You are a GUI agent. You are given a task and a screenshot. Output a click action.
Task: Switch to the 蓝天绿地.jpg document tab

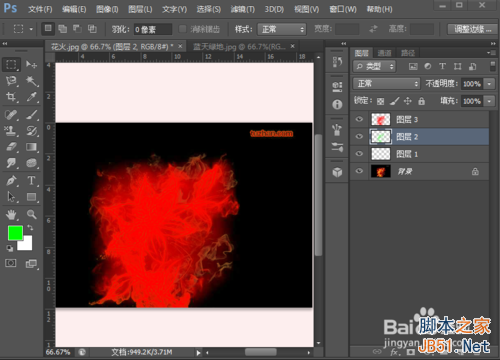click(x=239, y=47)
